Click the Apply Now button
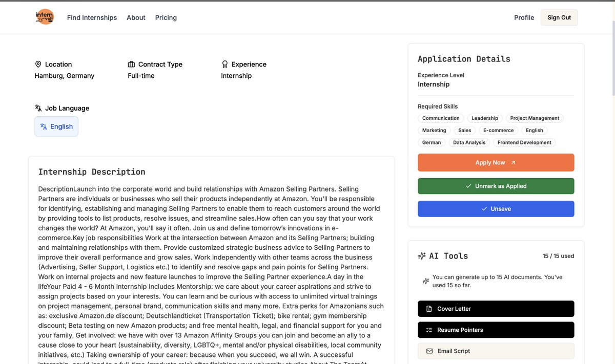Image resolution: width=615 pixels, height=364 pixels. click(496, 162)
